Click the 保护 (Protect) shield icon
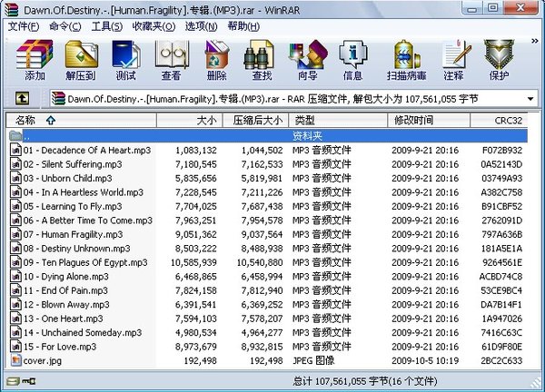This screenshot has height=392, width=545. tap(499, 54)
